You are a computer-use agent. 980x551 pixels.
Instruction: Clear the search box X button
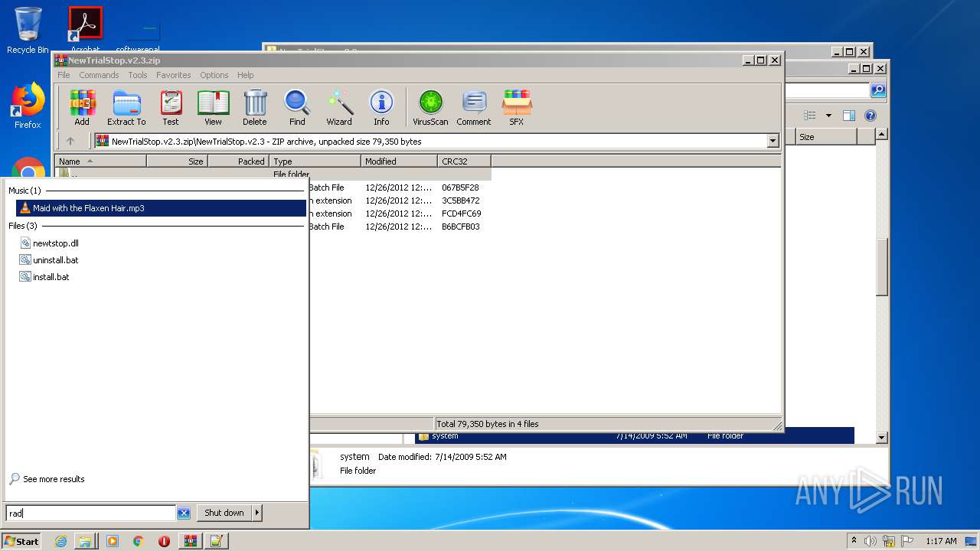pos(184,513)
